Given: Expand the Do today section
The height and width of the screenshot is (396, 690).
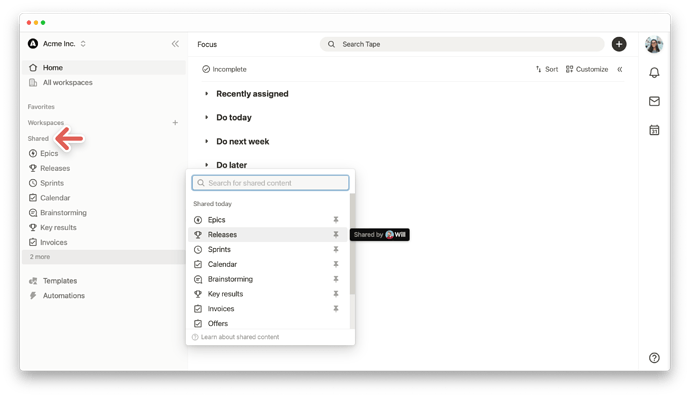Looking at the screenshot, I should 206,117.
